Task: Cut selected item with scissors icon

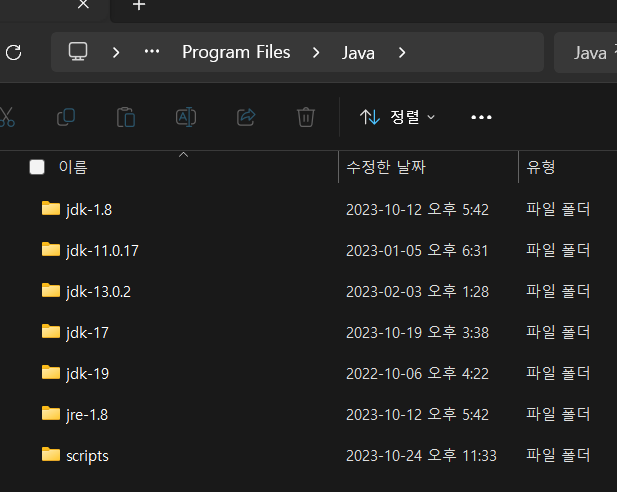Action: [x=6, y=117]
